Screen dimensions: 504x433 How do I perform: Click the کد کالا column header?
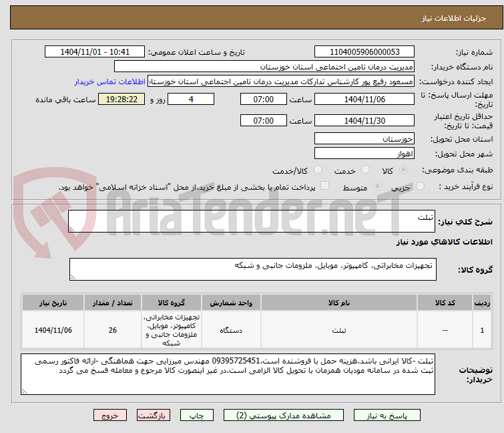445,303
